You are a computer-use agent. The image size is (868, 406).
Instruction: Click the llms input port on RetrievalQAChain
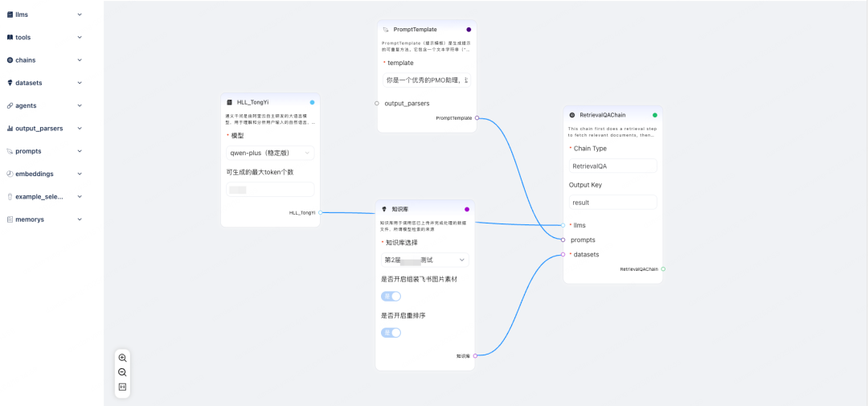pyautogui.click(x=563, y=225)
